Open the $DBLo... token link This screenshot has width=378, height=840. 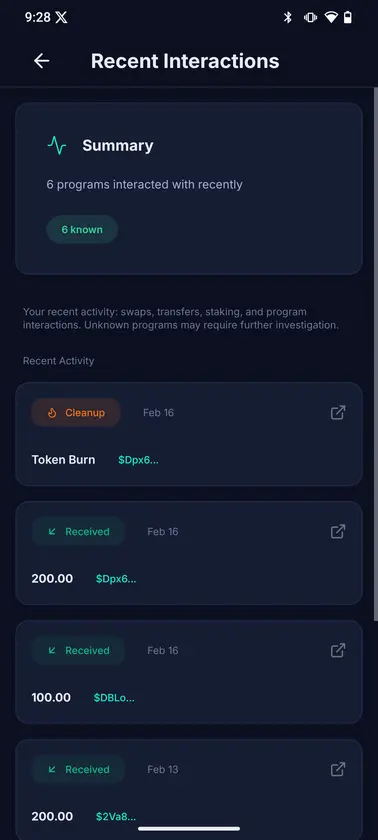tap(114, 698)
